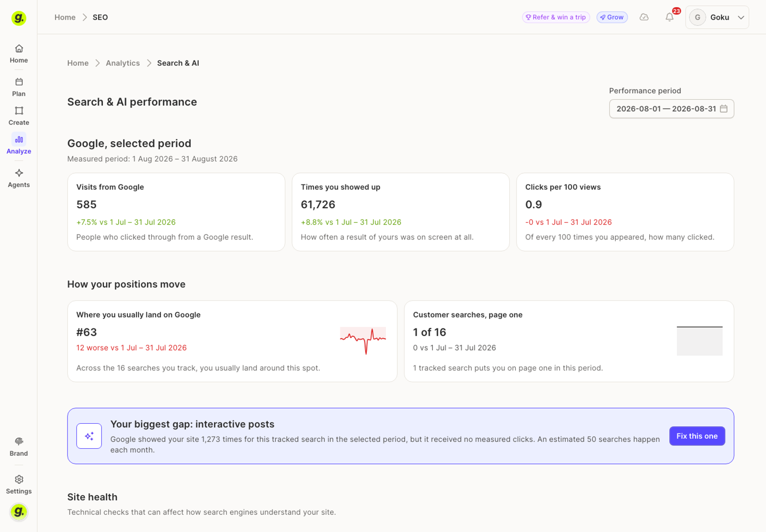Open the Agents sparkle section

point(19,178)
